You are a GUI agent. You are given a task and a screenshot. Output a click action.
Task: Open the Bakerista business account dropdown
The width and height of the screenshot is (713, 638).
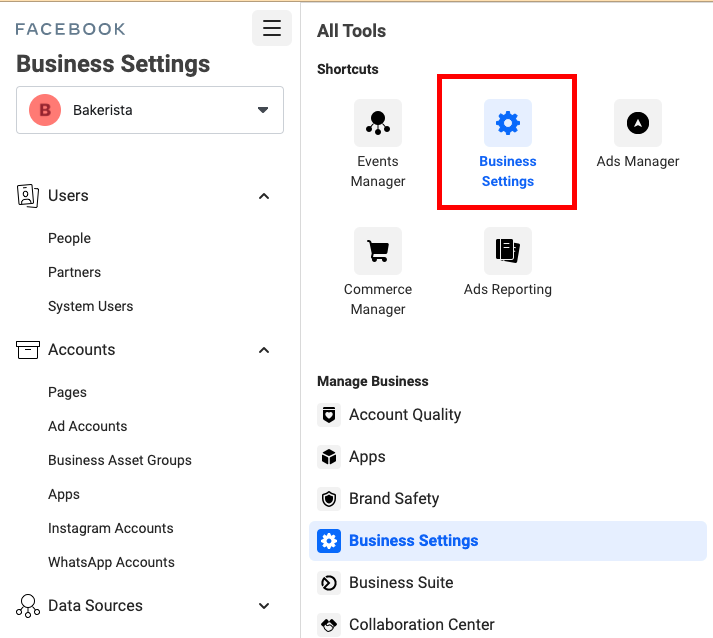tap(150, 110)
